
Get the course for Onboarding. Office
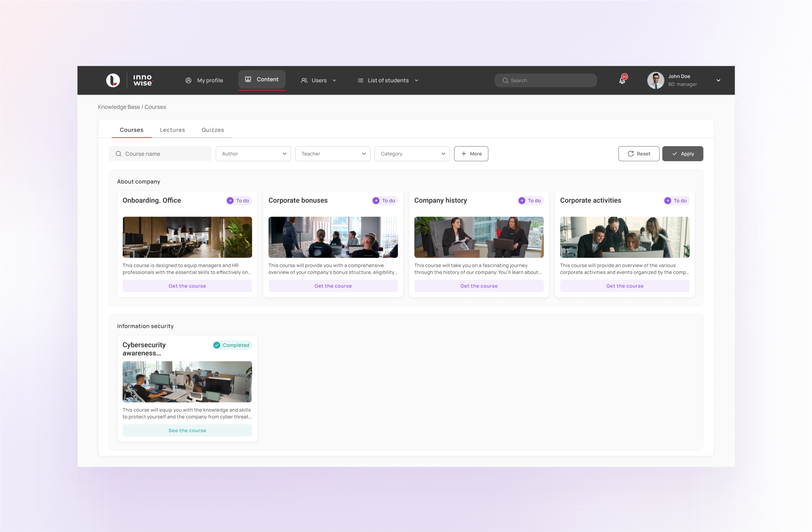pyautogui.click(x=187, y=286)
